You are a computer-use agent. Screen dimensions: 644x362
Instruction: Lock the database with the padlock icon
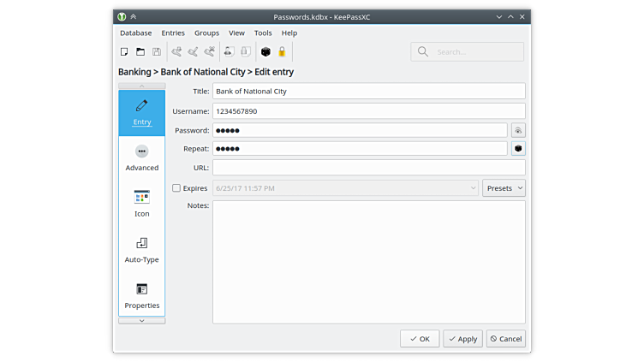pyautogui.click(x=282, y=52)
